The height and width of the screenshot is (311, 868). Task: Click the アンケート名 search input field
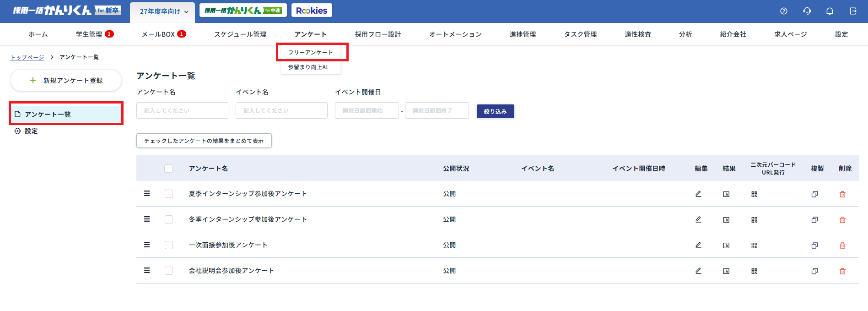[x=182, y=110]
